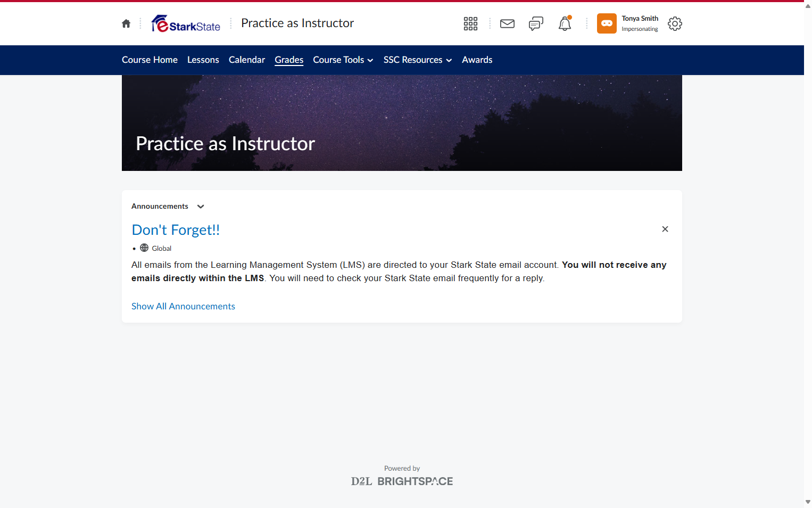Open the admin tools gear icon
This screenshot has height=508, width=812.
[x=675, y=23]
